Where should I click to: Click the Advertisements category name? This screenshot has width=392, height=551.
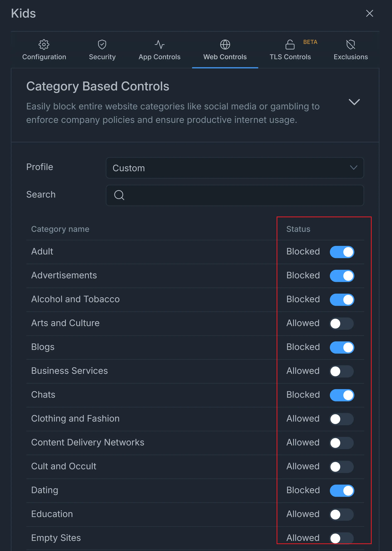click(64, 275)
